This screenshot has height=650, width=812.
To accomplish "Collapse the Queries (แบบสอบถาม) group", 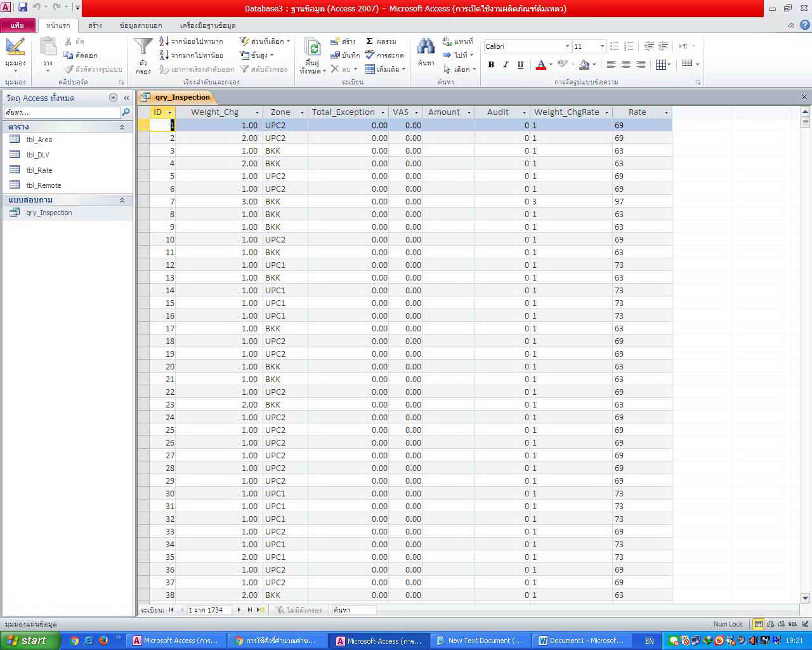I will 122,200.
